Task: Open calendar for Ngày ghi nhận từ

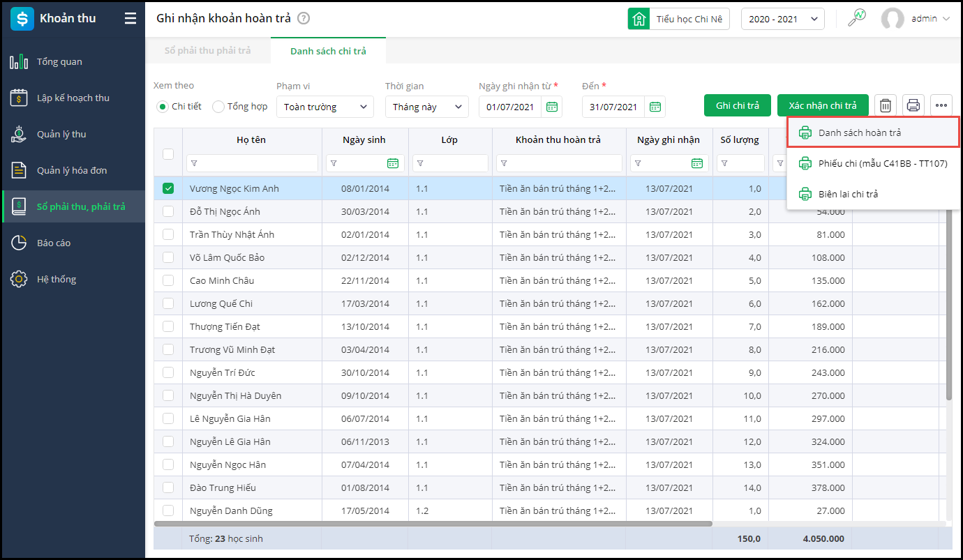Action: pyautogui.click(x=552, y=107)
